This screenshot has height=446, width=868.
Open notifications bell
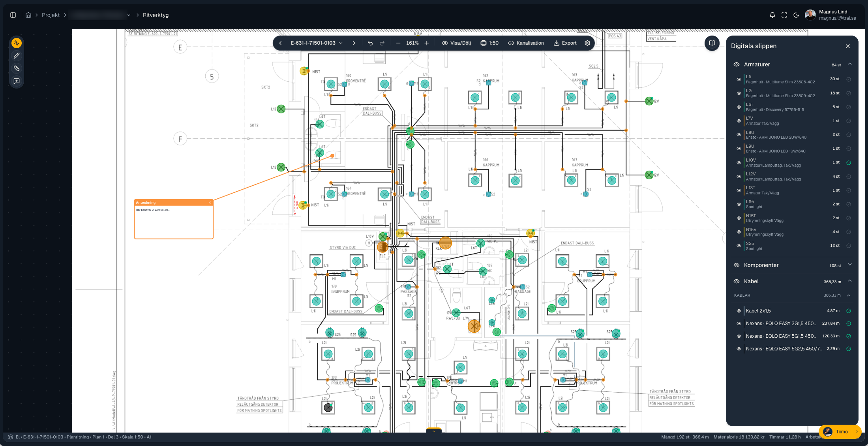tap(772, 15)
